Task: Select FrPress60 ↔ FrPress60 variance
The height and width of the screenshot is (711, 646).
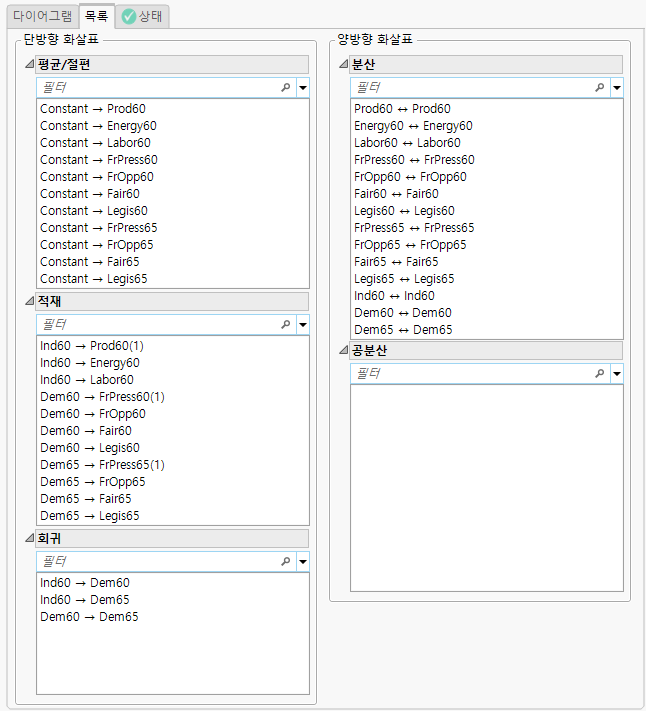Action: pos(487,160)
